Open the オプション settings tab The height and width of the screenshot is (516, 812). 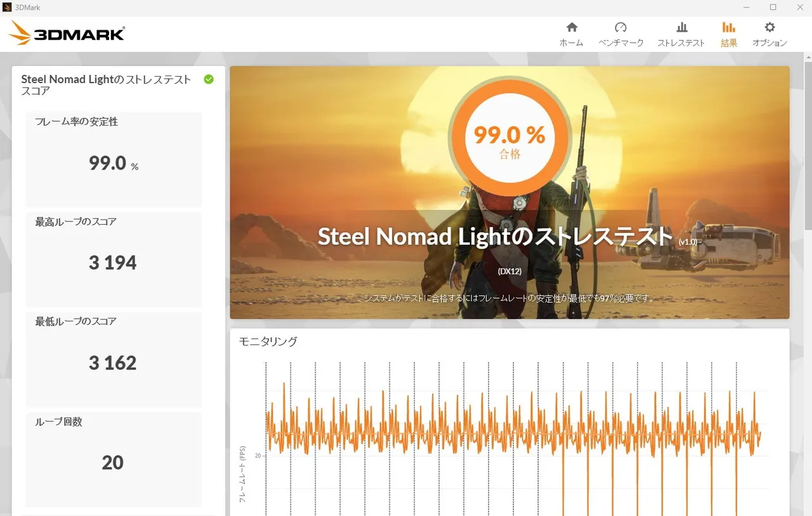(x=769, y=34)
